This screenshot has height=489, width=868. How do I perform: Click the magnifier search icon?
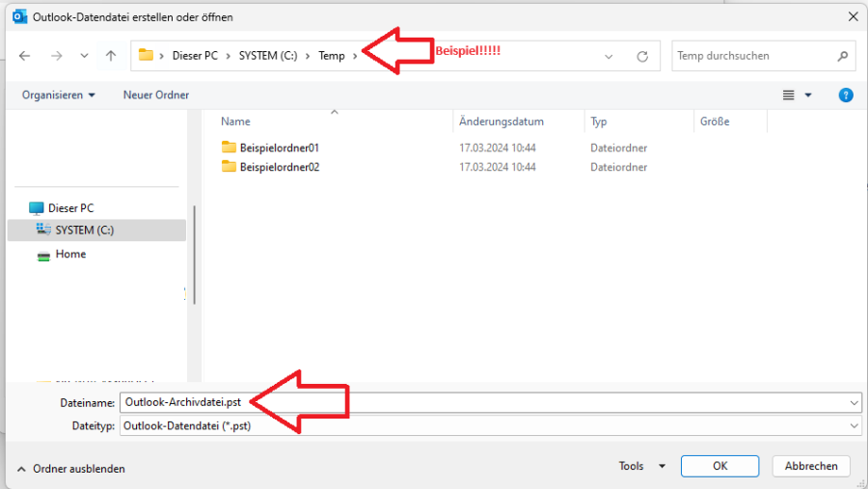click(843, 56)
